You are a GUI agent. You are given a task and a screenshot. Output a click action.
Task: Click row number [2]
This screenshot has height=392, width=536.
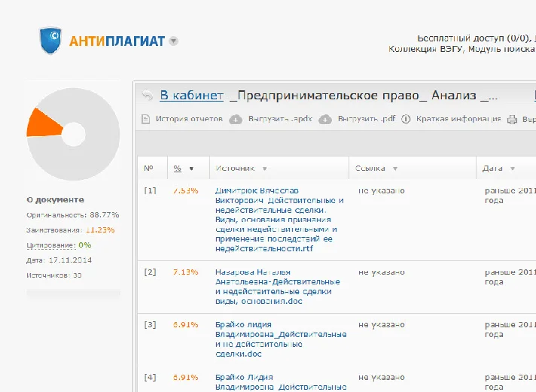pos(150,272)
